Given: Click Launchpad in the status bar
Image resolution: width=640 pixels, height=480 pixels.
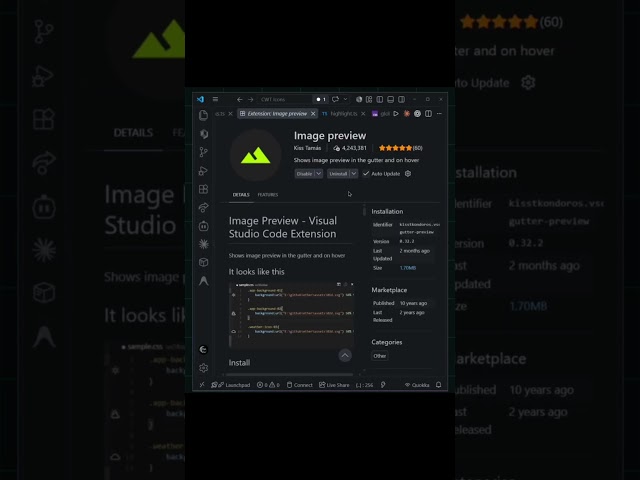Looking at the screenshot, I should (231, 385).
